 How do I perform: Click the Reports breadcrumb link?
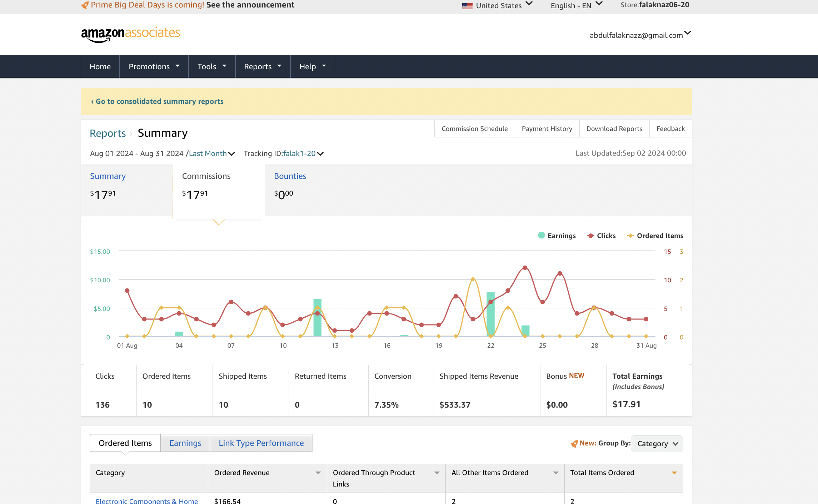[108, 133]
